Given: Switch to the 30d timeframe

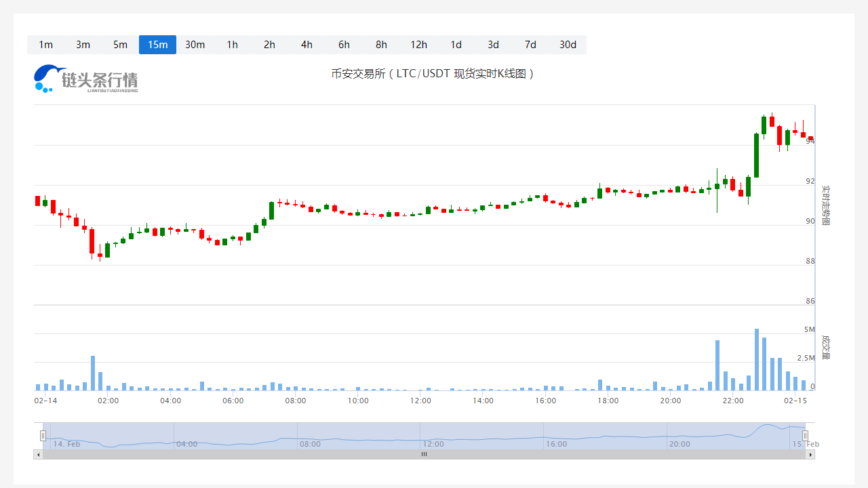Looking at the screenshot, I should click(x=568, y=45).
